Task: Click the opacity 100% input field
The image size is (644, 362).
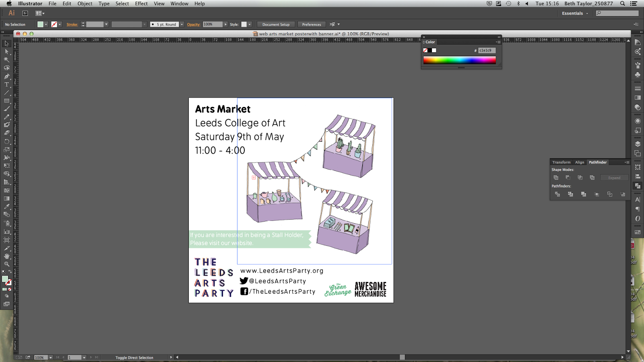Action: [x=213, y=25]
